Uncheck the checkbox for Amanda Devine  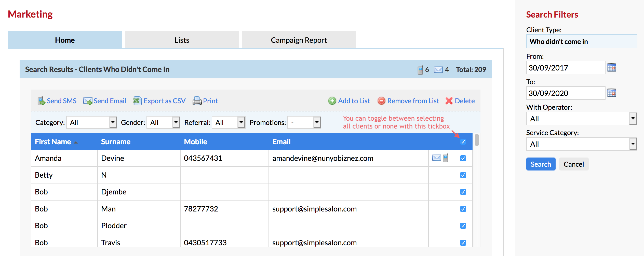click(463, 158)
